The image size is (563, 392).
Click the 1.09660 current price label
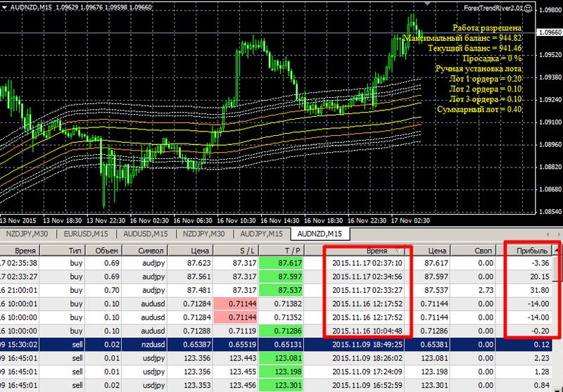point(547,32)
